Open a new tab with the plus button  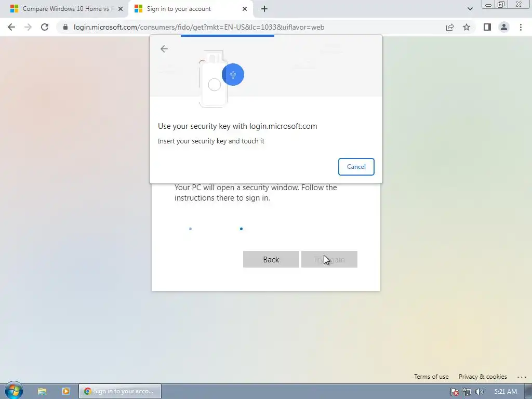(264, 9)
